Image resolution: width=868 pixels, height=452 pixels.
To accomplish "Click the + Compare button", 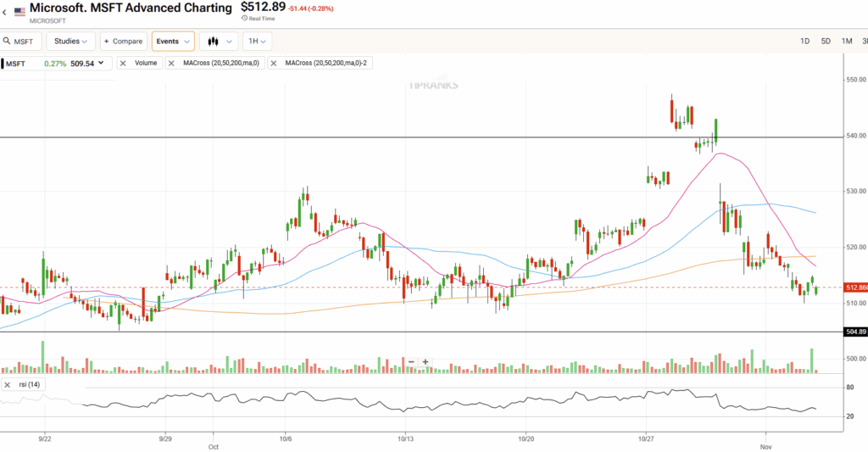I will tap(123, 41).
